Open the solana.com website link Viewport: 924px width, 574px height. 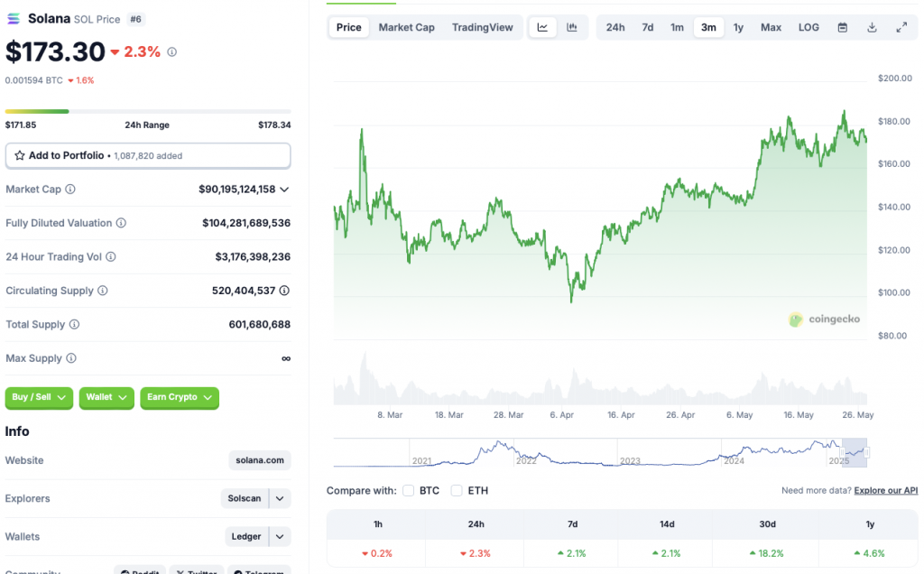tap(260, 460)
